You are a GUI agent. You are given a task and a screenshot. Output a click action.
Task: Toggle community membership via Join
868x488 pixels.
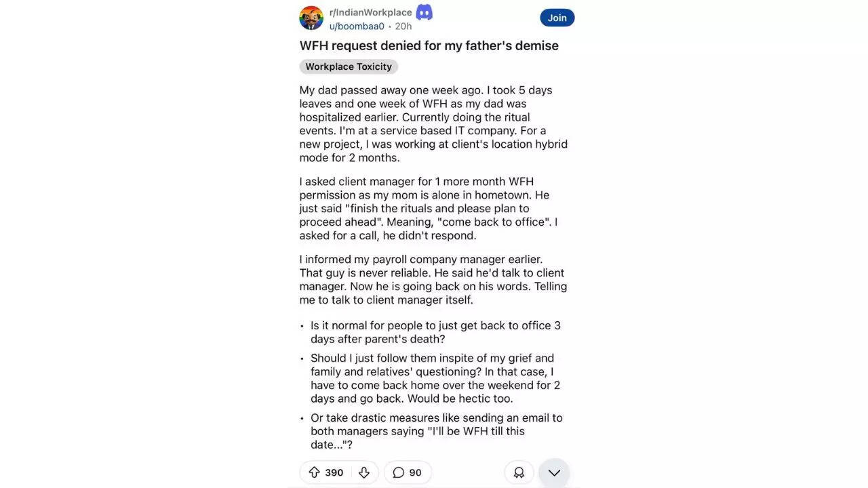pyautogui.click(x=557, y=17)
